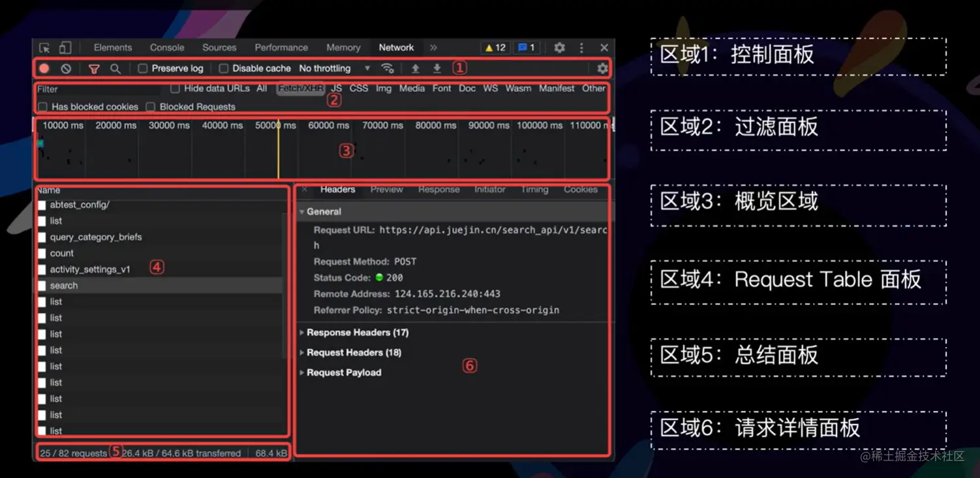The image size is (980, 478).
Task: Clear the network log
Action: tap(66, 68)
